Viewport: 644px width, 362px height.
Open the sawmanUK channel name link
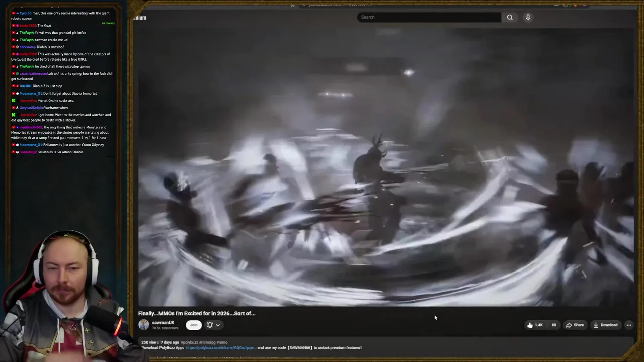[x=163, y=323]
